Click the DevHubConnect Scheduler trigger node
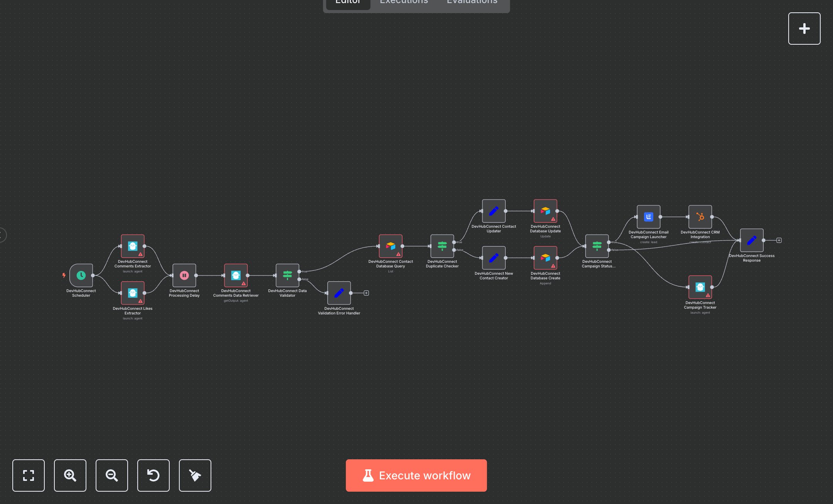The width and height of the screenshot is (833, 504). pyautogui.click(x=81, y=275)
